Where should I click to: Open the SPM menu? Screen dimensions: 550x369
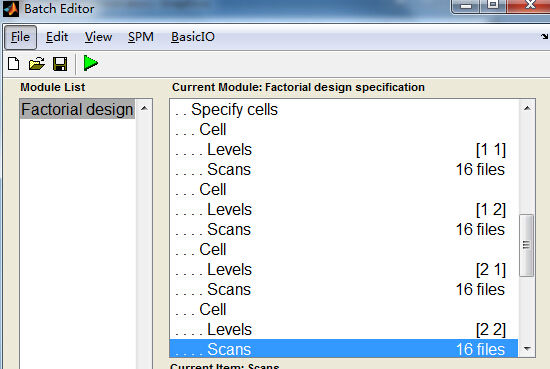[141, 37]
